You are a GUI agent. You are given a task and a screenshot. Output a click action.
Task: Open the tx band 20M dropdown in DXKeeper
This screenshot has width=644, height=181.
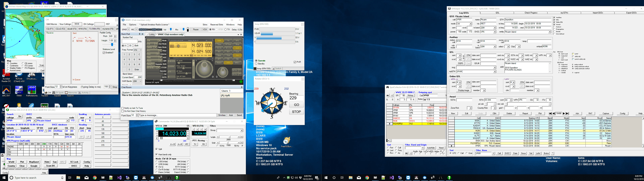click(x=494, y=28)
